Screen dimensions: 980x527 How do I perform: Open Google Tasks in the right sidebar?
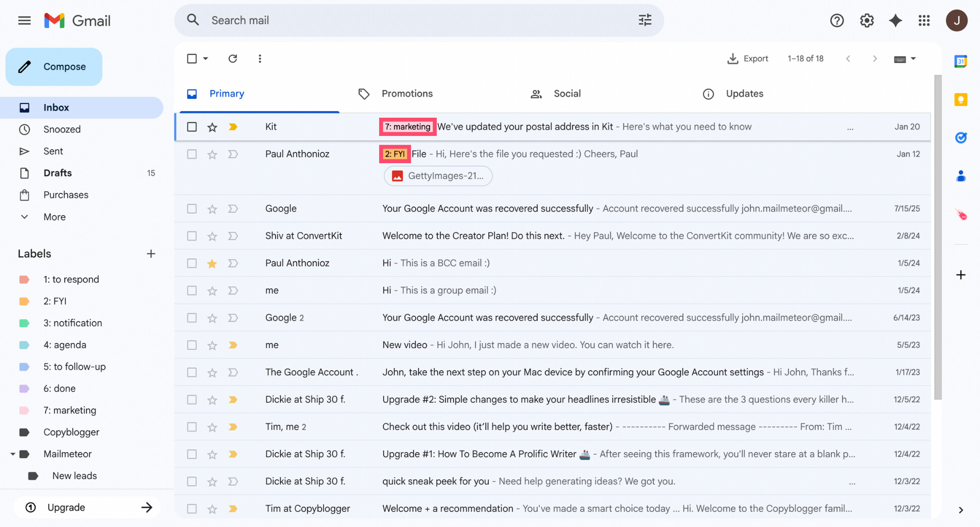(961, 137)
